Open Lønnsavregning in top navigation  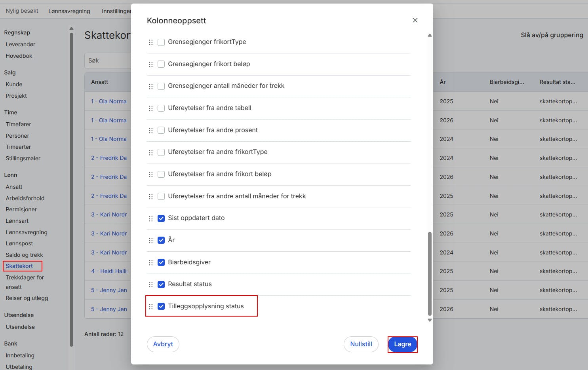coord(69,11)
